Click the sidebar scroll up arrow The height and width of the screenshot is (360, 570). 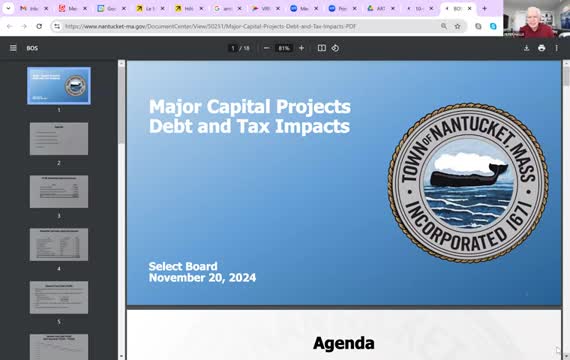[121, 63]
